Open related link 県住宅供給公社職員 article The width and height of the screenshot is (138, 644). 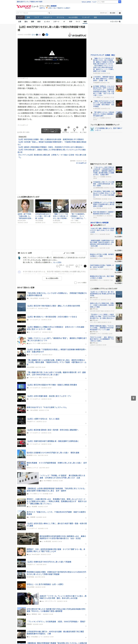51,140
